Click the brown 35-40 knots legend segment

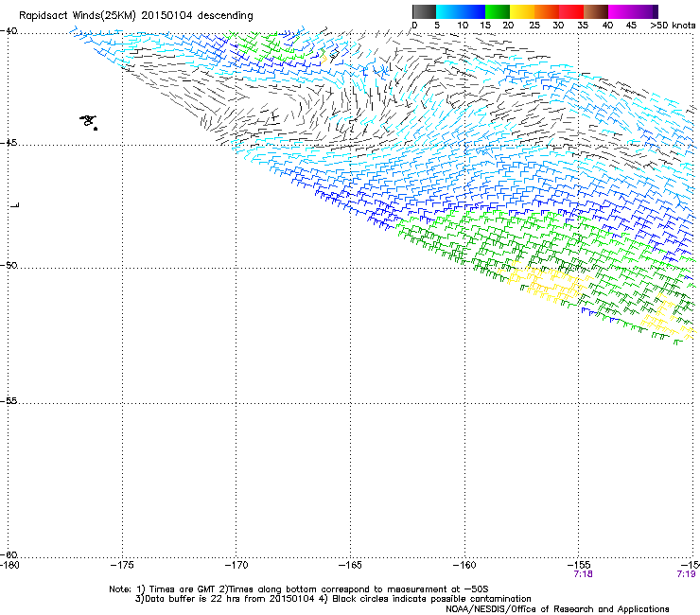click(596, 11)
